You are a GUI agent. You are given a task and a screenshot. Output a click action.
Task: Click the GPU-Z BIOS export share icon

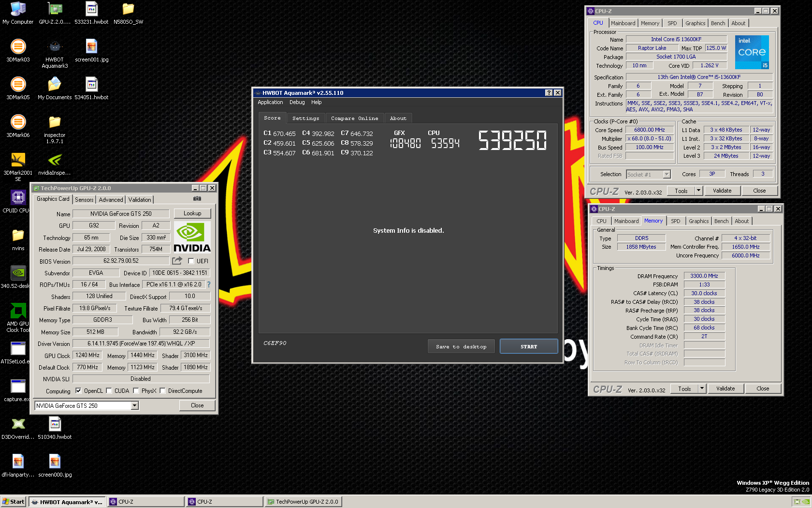(177, 261)
